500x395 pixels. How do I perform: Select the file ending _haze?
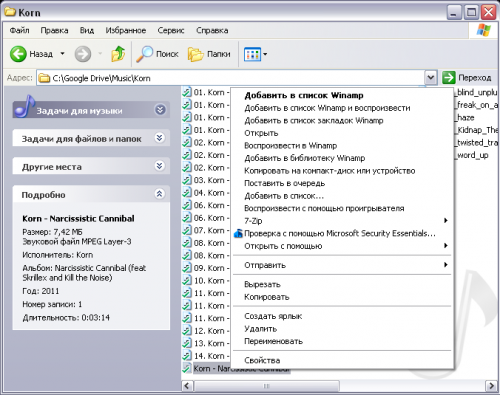(x=465, y=118)
